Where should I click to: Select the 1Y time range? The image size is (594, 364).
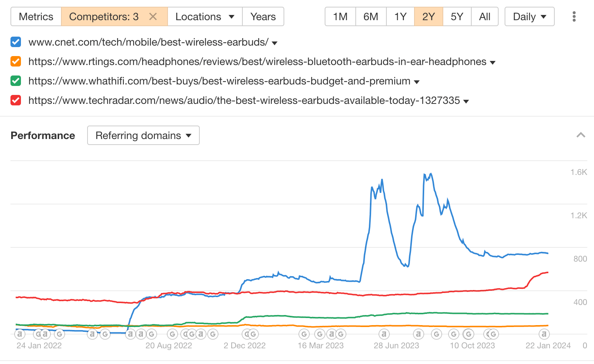[400, 17]
